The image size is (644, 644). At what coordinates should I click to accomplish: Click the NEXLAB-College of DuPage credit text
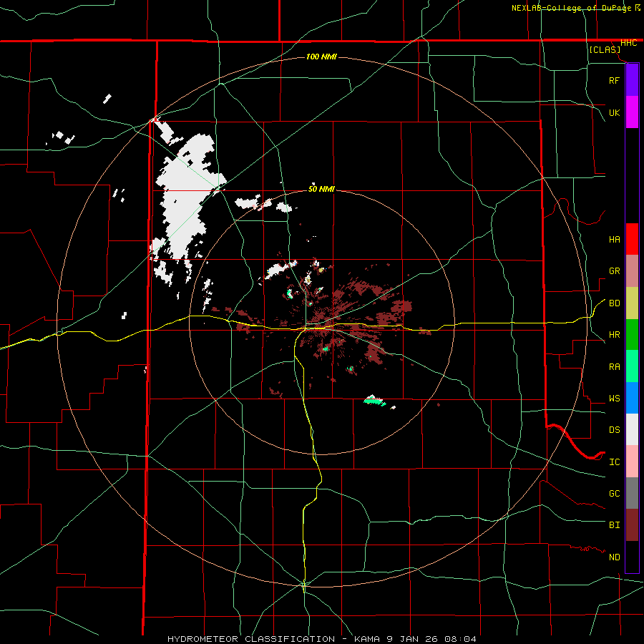tap(572, 8)
